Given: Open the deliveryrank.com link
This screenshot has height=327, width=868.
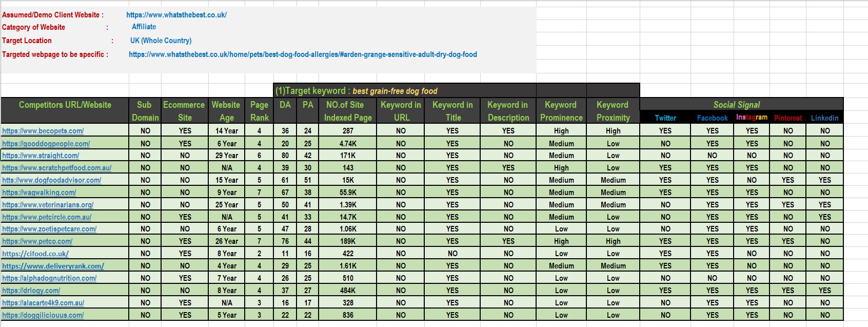Looking at the screenshot, I should 53,266.
